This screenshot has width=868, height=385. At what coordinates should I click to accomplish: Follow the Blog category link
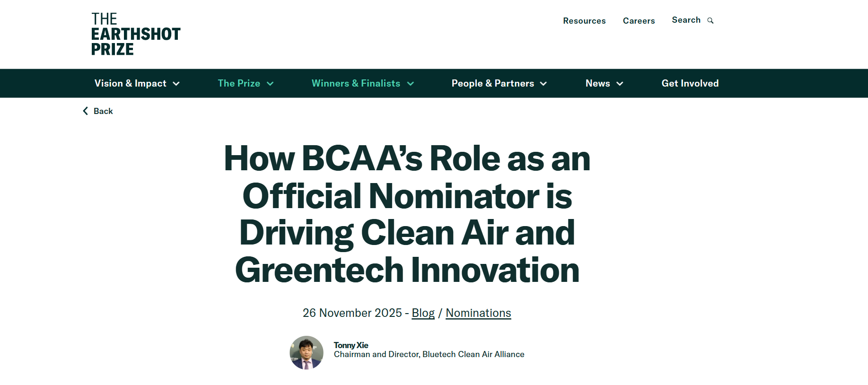423,313
